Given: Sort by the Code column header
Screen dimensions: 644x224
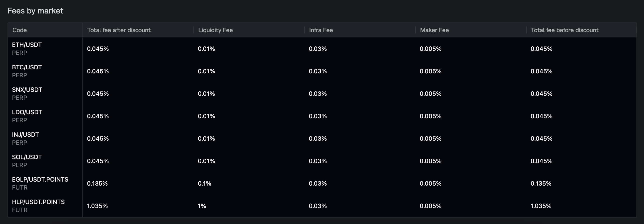Looking at the screenshot, I should point(19,30).
